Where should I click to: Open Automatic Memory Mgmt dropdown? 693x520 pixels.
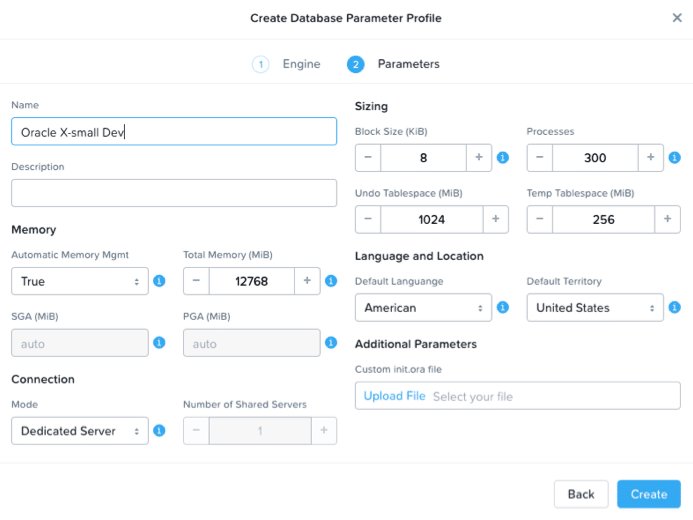point(80,282)
